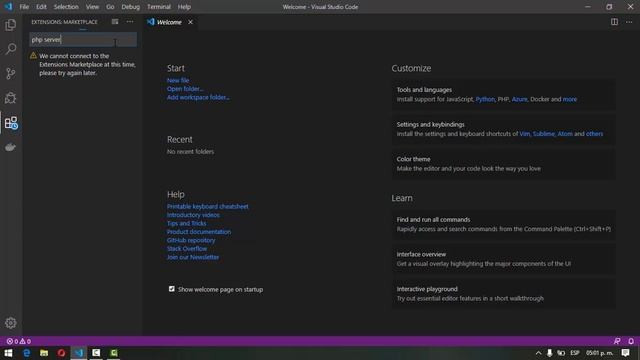Close the Welcome tab
This screenshot has height=360, width=640.
point(191,22)
